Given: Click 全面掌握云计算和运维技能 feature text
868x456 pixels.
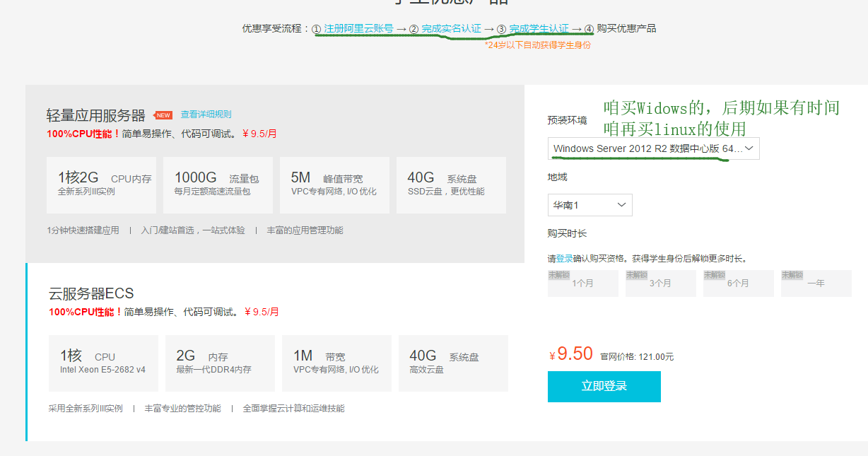Looking at the screenshot, I should tap(294, 409).
